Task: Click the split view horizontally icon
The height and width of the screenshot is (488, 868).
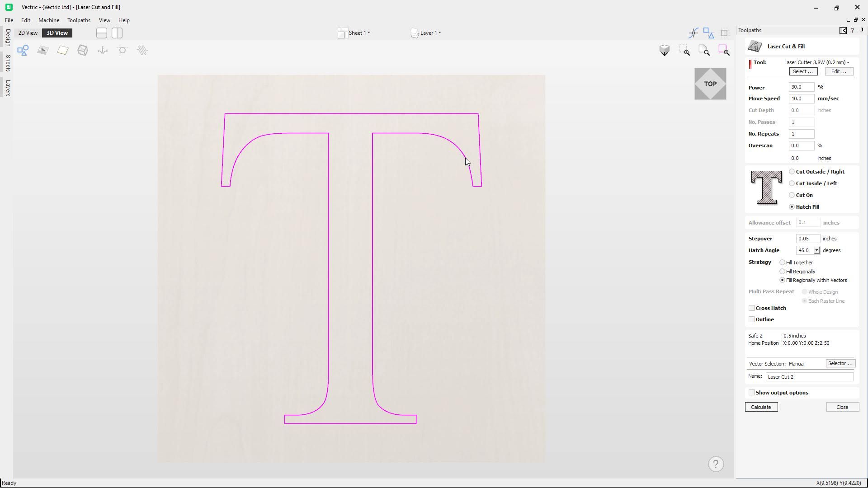Action: point(102,33)
